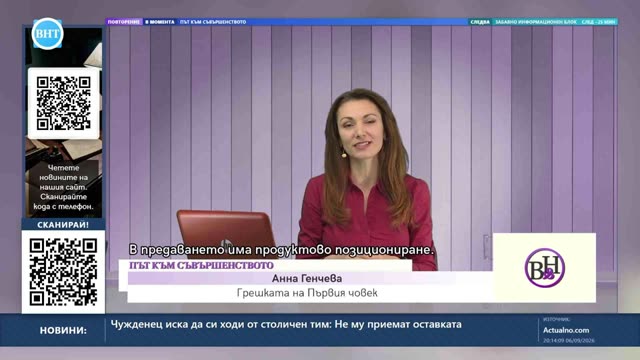Click the red laptop on the desk
The image size is (640, 360).
(x=227, y=234)
